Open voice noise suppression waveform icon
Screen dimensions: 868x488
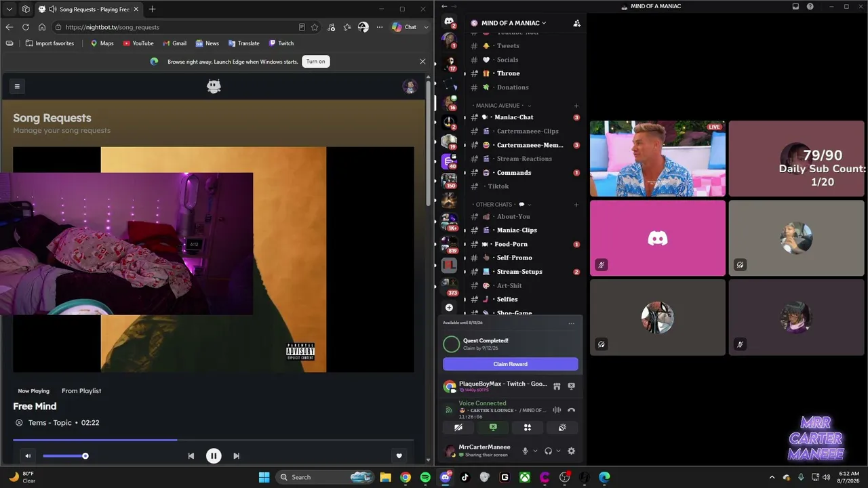tap(557, 410)
